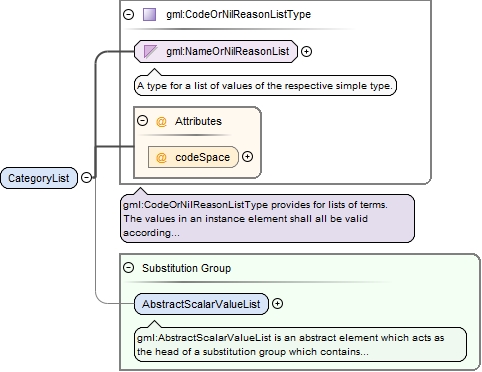482x372 pixels.
Task: Click the orange @ icon beside Attributes
Action: pos(161,121)
